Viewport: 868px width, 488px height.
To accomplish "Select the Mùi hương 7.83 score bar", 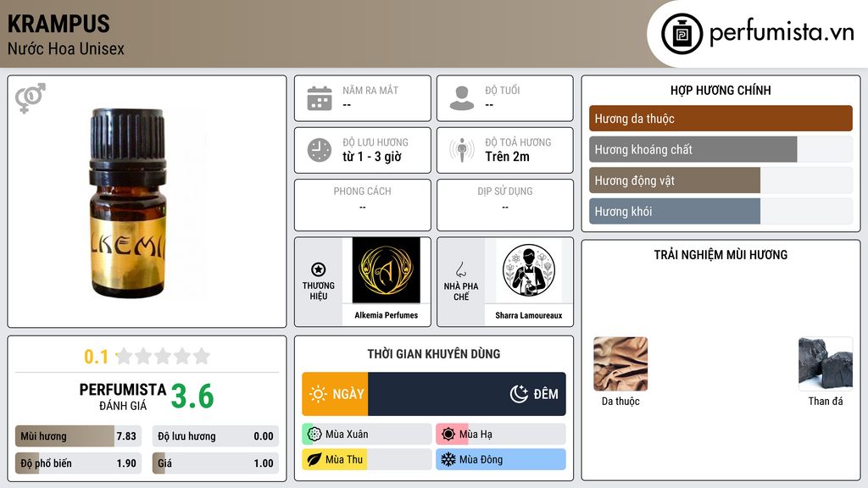I will coord(78,436).
